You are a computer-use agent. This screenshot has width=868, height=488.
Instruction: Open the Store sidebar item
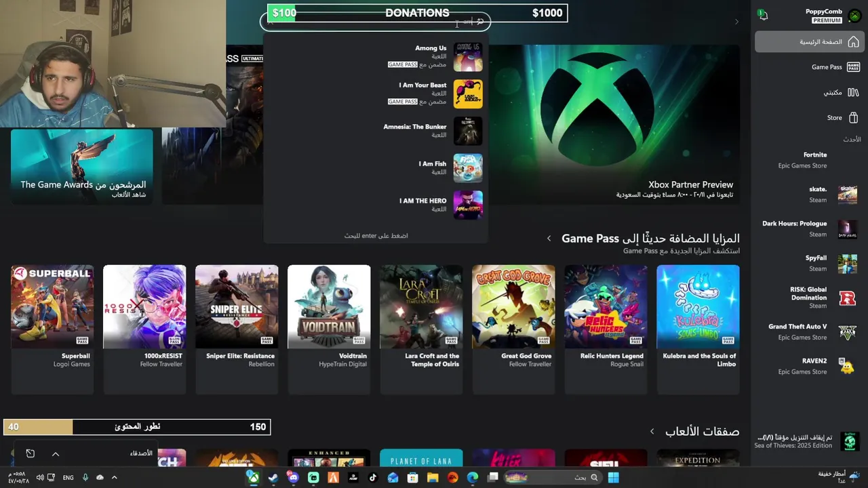808,117
